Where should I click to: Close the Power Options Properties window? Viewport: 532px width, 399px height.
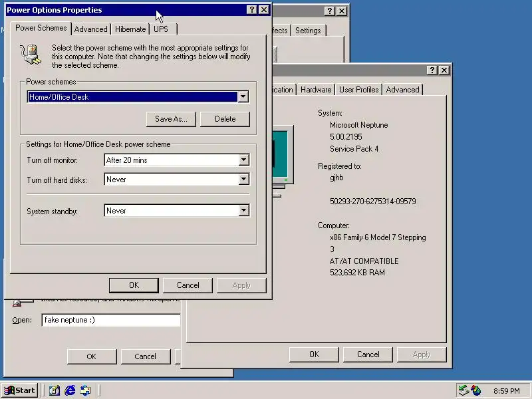263,10
